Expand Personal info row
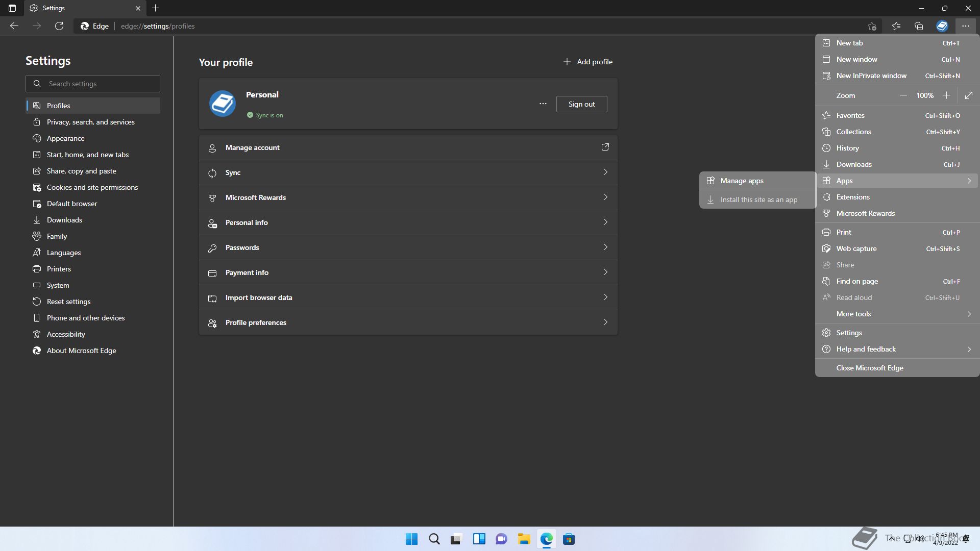 click(408, 222)
